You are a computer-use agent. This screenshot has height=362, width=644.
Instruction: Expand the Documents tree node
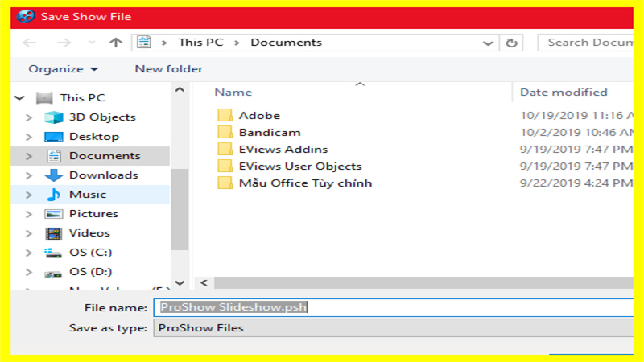(x=28, y=156)
